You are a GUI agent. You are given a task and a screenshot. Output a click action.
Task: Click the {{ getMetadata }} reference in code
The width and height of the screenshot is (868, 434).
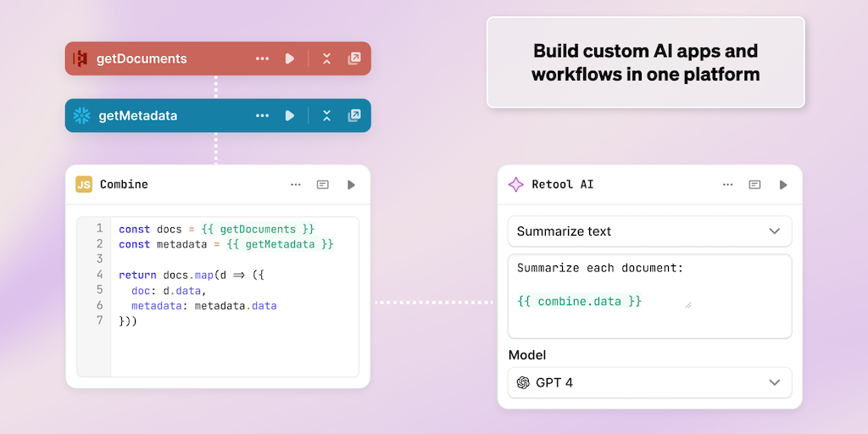[x=281, y=244]
